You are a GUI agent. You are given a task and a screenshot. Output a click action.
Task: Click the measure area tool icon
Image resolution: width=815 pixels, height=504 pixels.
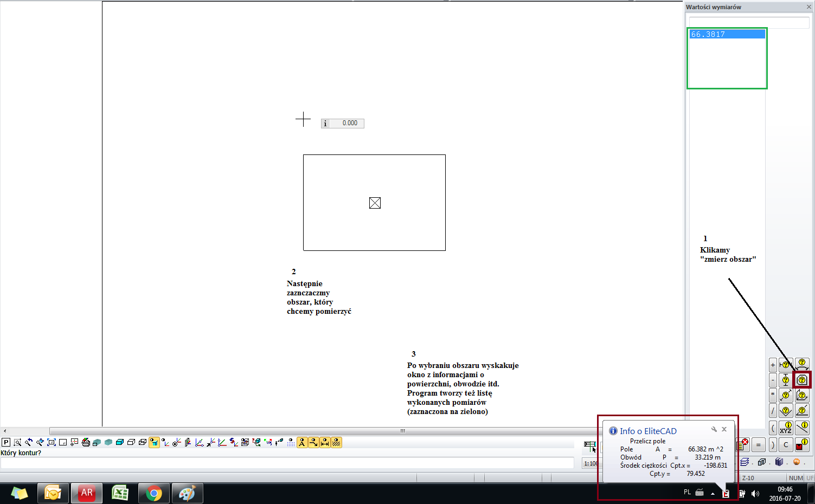802,380
